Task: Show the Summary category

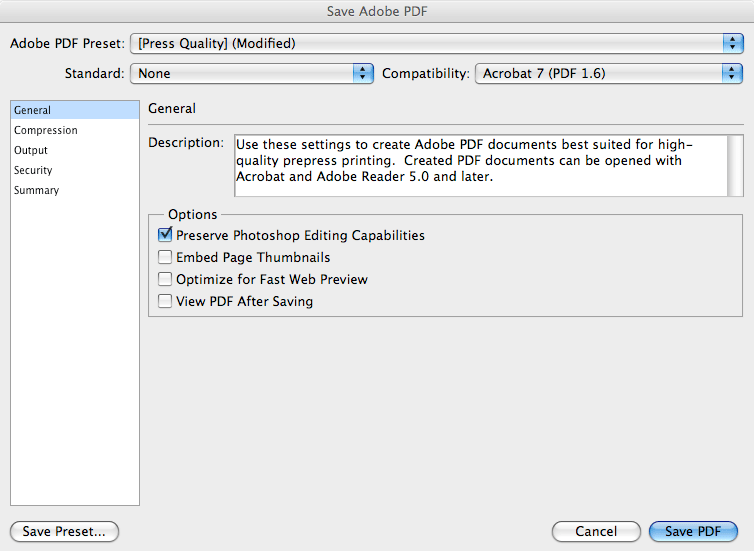Action: click(x=75, y=190)
